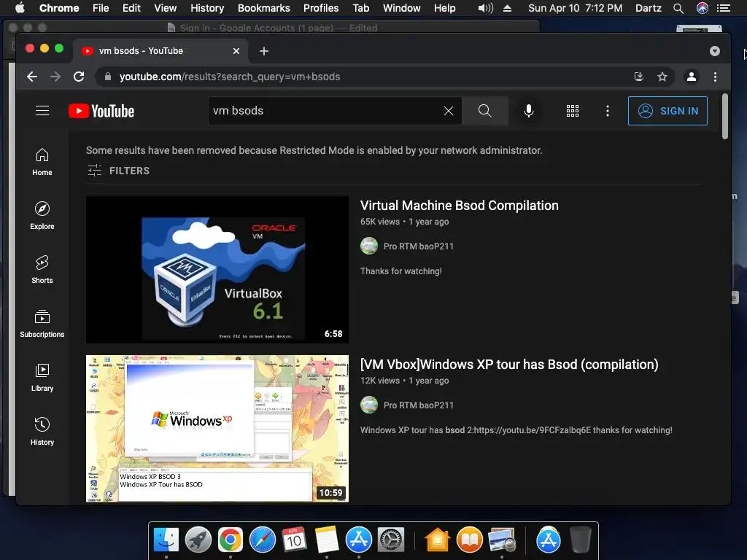Open the Trash in the dock

pyautogui.click(x=580, y=540)
